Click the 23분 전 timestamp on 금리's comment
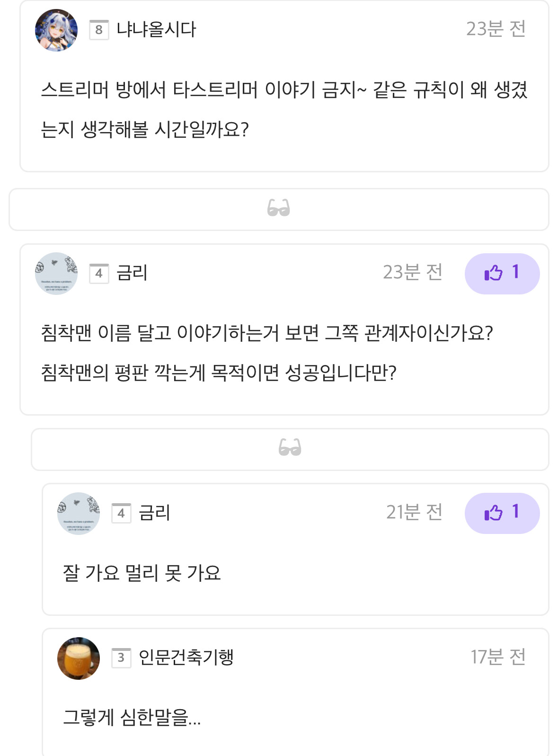Viewport: 558px width, 756px height. [x=412, y=273]
